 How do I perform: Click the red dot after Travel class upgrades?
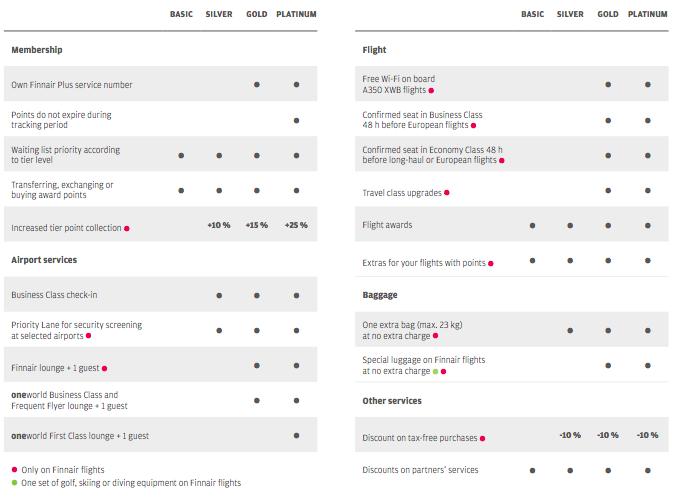(x=447, y=192)
